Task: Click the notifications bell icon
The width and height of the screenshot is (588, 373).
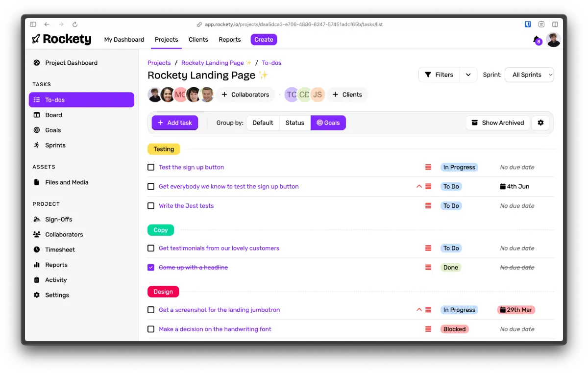Action: [536, 39]
